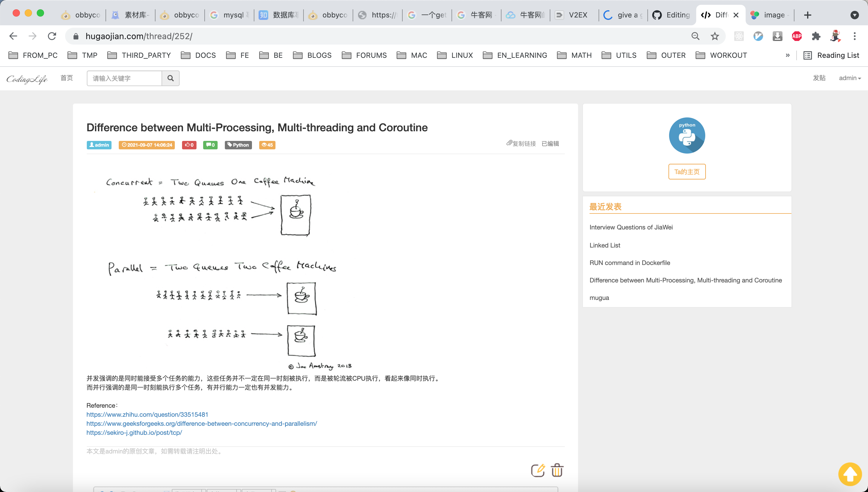Click the bookmark star icon

point(715,36)
